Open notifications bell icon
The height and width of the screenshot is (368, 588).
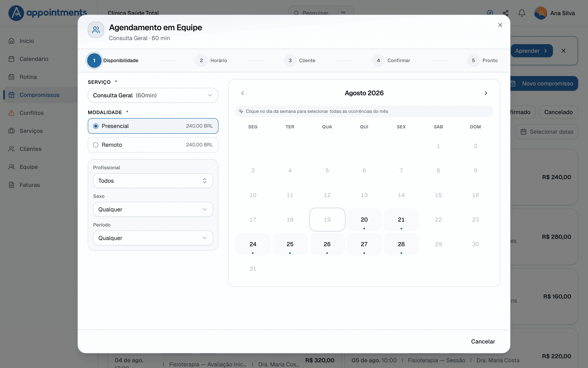tap(522, 13)
